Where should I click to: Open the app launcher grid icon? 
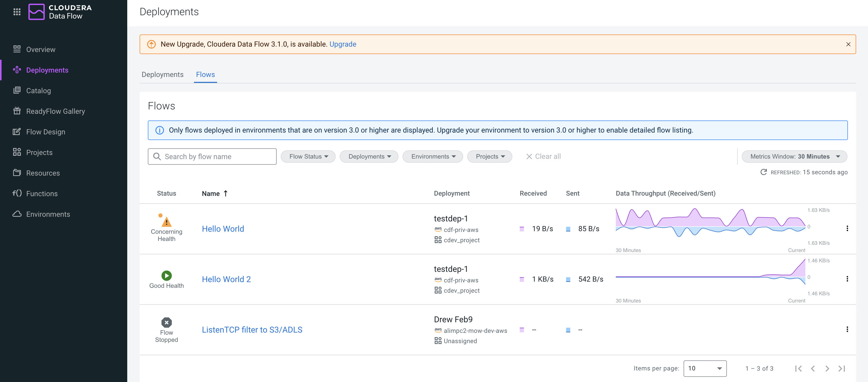coord(17,12)
